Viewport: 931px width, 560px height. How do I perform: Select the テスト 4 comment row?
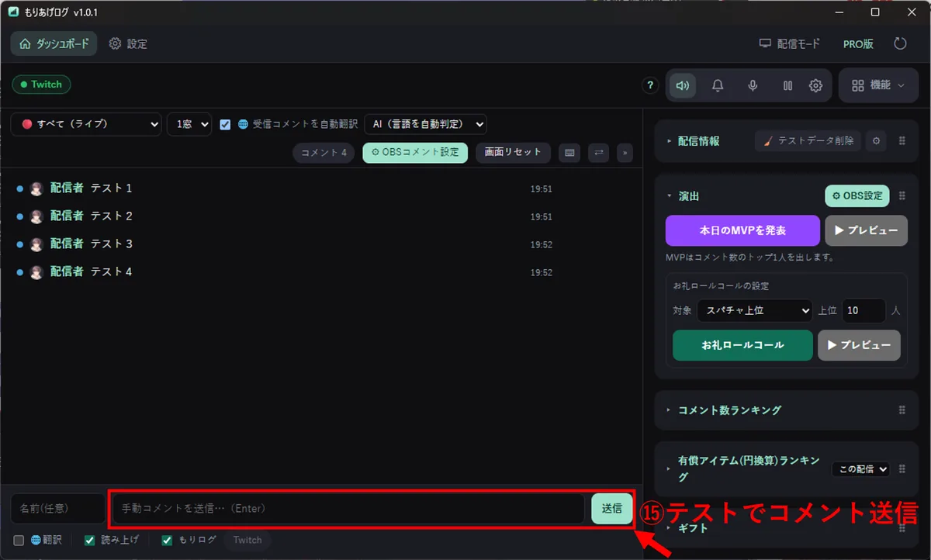[x=321, y=272]
